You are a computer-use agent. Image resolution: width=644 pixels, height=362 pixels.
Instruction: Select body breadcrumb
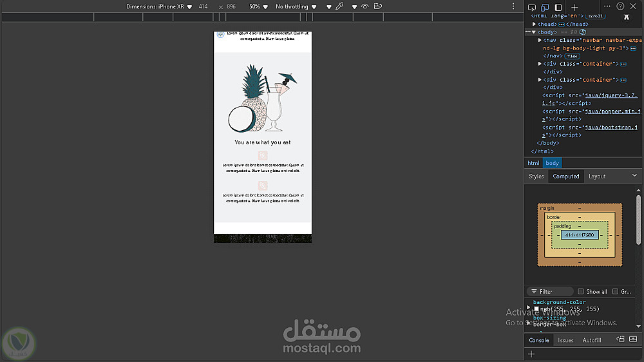[553, 163]
